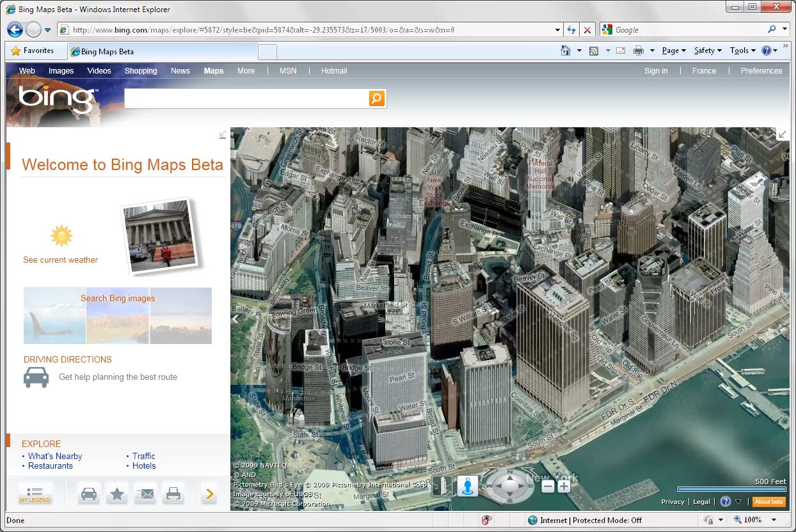
Task: Open the Videos tab in Bing navigation
Action: [99, 71]
